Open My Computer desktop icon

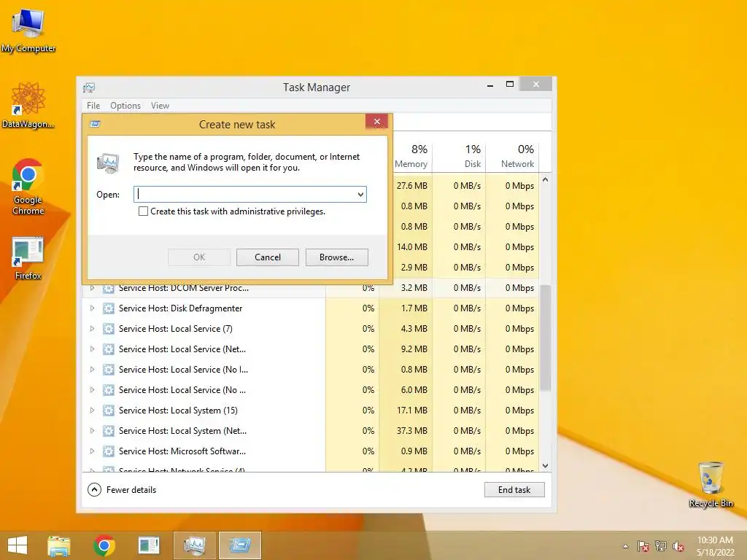point(28,31)
